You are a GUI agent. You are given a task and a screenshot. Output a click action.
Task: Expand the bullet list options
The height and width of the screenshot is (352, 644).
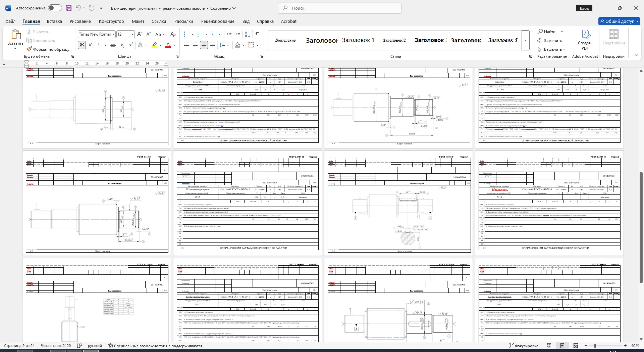click(x=193, y=34)
